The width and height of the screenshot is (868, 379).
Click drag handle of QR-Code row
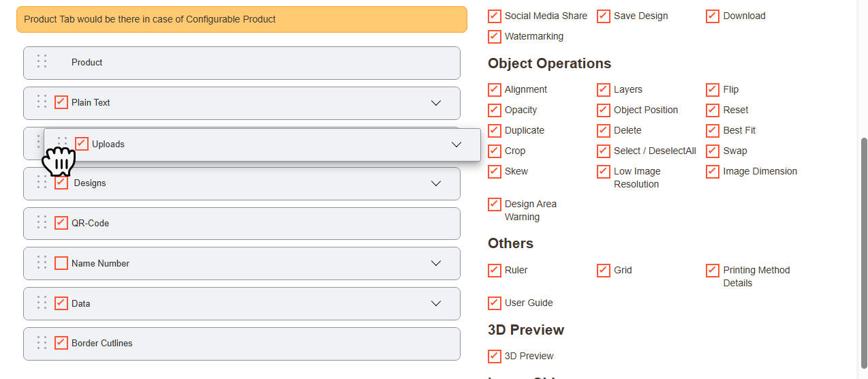[42, 222]
